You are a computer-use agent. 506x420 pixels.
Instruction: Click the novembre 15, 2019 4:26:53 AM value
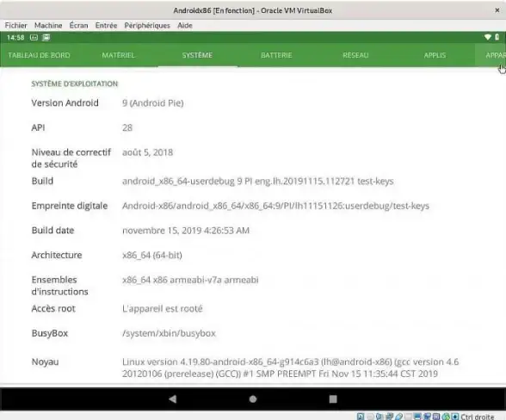click(186, 231)
